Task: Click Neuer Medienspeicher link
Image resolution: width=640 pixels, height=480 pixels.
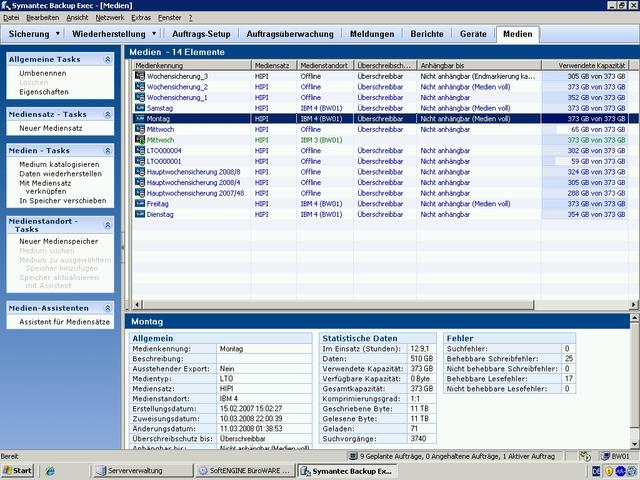Action: [58, 241]
